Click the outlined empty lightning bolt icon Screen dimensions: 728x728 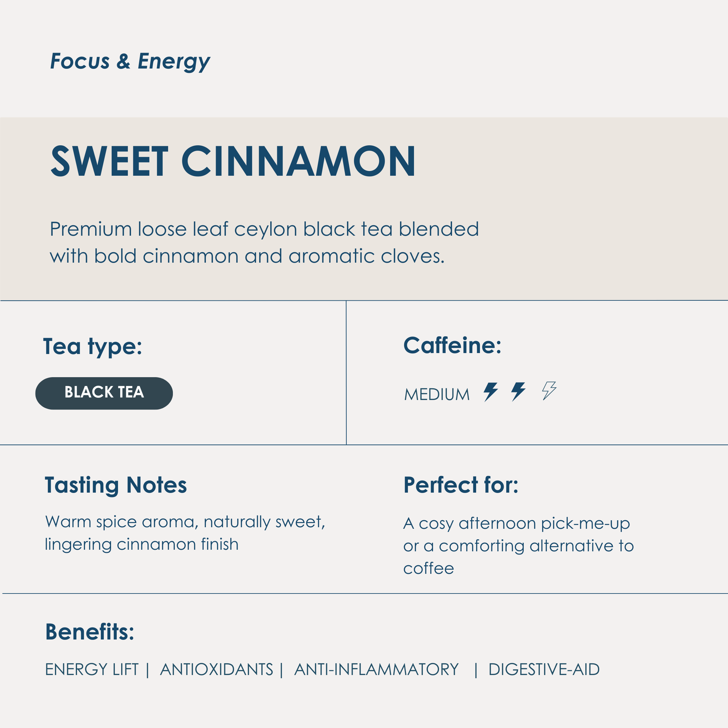(549, 391)
